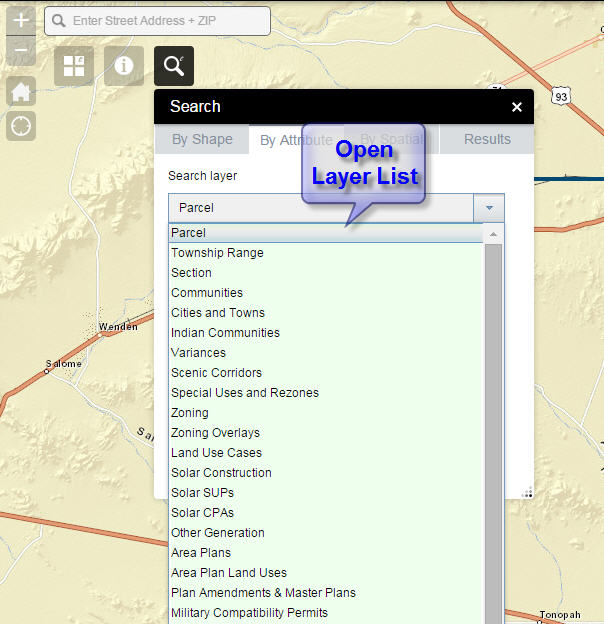
Task: Focus the Enter Street Address + ZIP field
Action: click(158, 21)
